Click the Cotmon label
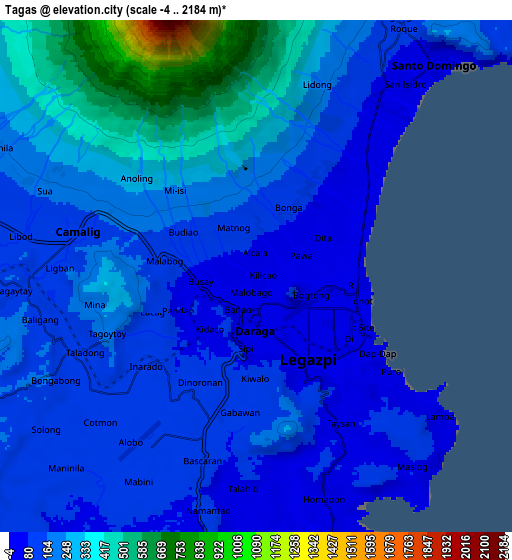Screen dimensions: 512x560 coord(100,423)
